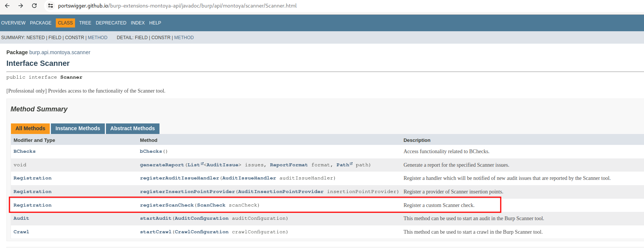This screenshot has width=644, height=248.
Task: Reload the page with refresh icon
Action: pyautogui.click(x=34, y=6)
